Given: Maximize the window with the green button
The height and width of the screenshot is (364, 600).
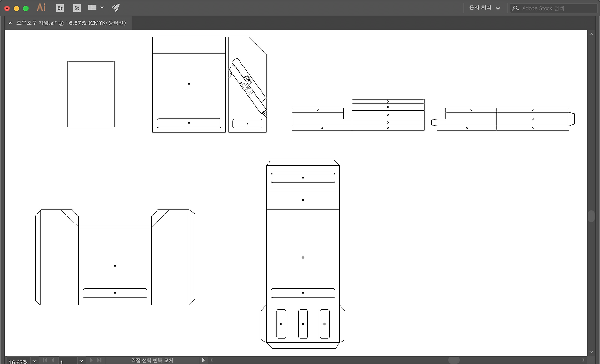Looking at the screenshot, I should [x=26, y=8].
